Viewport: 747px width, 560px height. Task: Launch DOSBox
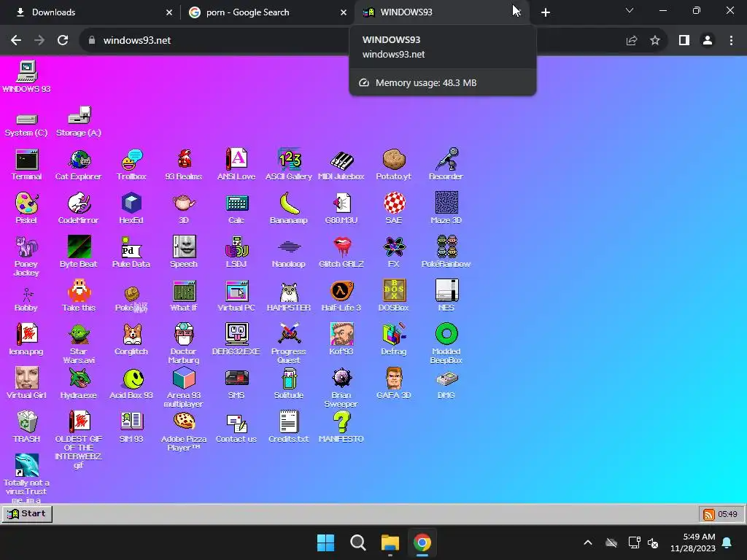(x=393, y=296)
